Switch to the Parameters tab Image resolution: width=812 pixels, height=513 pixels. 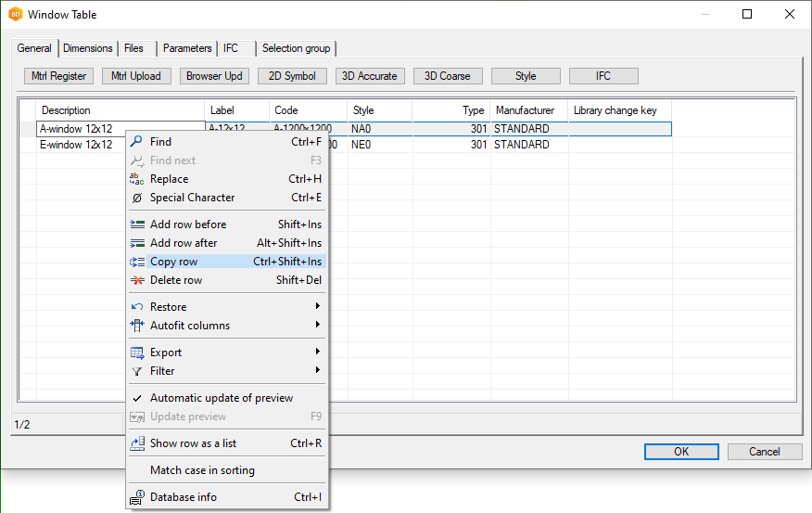coord(187,48)
